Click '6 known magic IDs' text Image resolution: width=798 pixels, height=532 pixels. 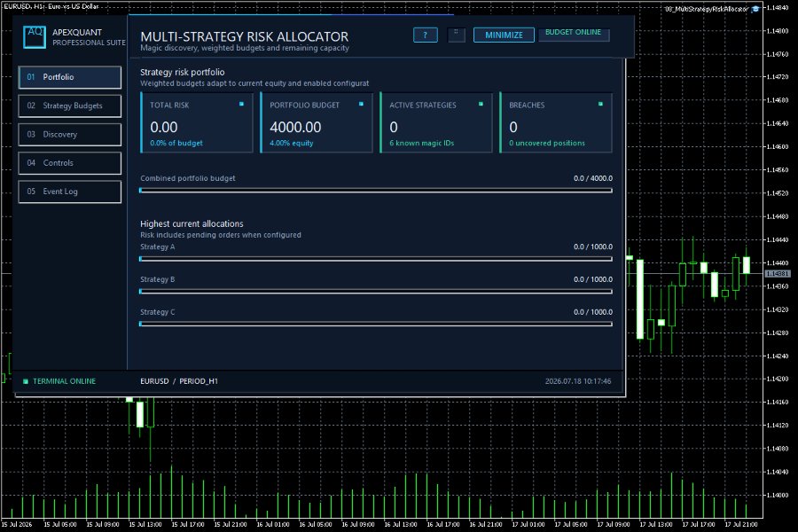coord(421,143)
